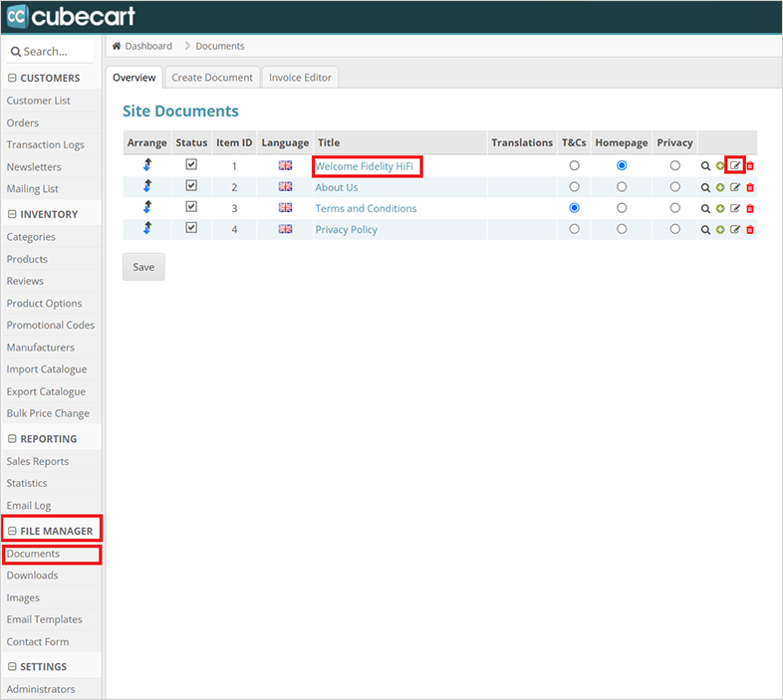Switch to the Overview tab

click(133, 78)
